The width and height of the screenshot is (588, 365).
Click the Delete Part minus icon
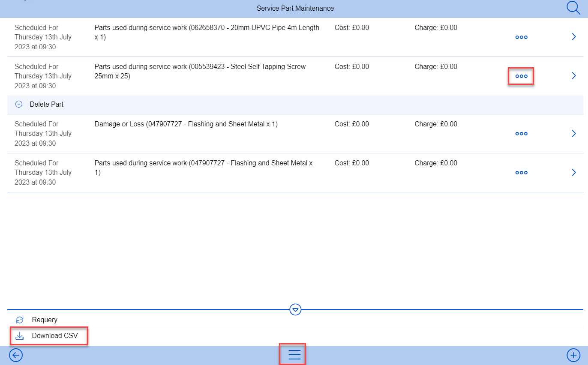18,104
